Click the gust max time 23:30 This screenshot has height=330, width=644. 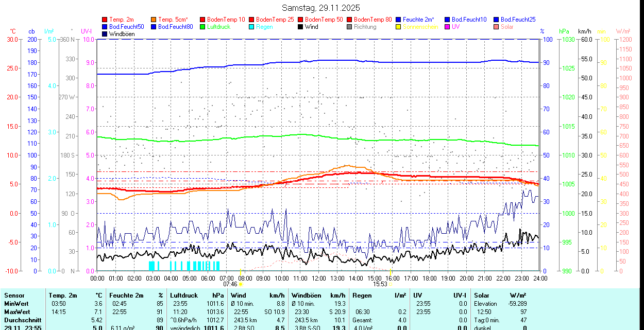pos(302,312)
